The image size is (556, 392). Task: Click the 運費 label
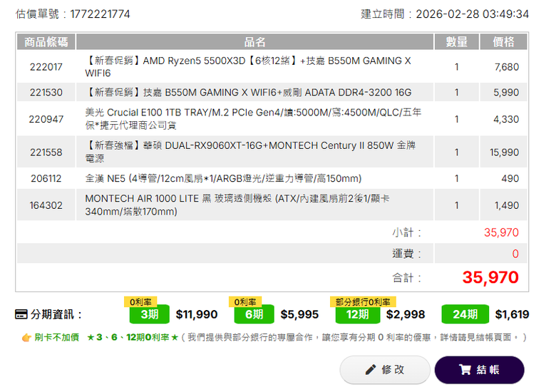[x=407, y=254]
